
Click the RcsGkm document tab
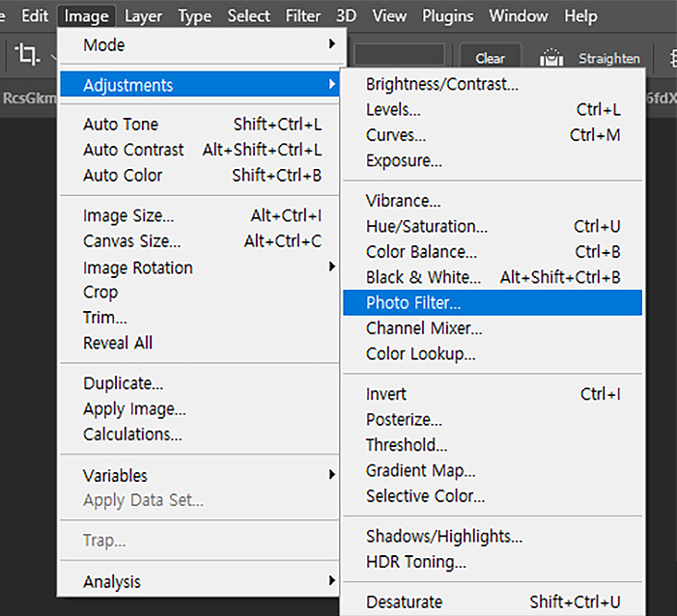tap(29, 98)
